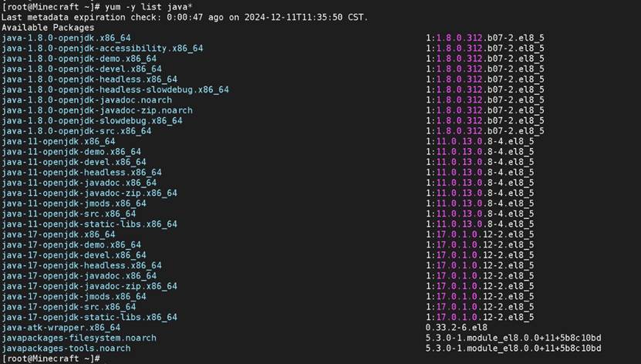Click the java-17-openjdk.x86_64 package name
The width and height of the screenshot is (641, 364).
tap(59, 234)
